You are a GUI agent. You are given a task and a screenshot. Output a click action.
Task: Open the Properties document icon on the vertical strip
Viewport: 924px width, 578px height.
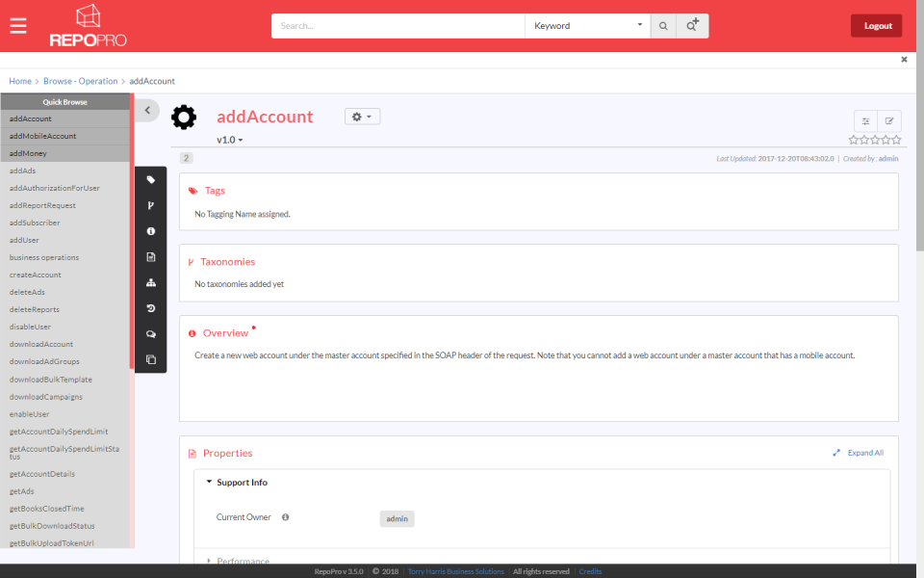click(x=151, y=256)
